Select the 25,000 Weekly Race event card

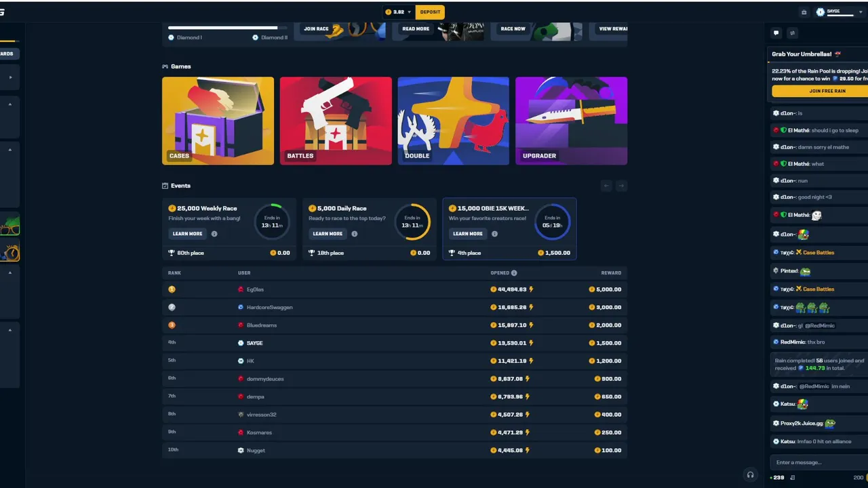coord(229,229)
